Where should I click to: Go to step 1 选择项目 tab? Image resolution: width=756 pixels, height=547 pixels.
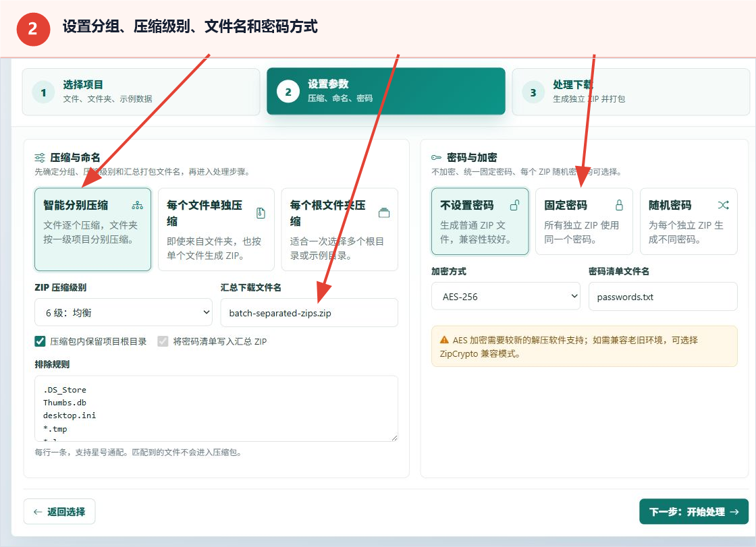[141, 92]
